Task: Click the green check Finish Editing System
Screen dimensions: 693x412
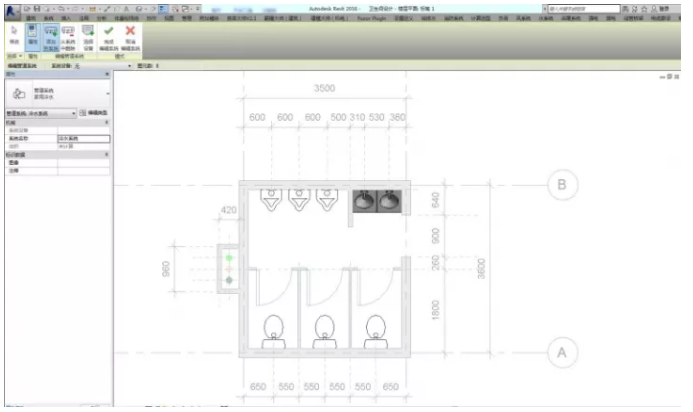Action: 109,38
